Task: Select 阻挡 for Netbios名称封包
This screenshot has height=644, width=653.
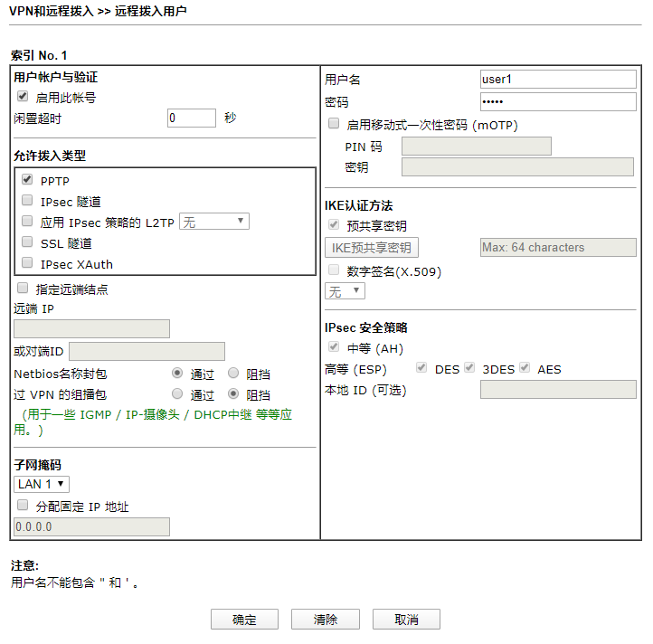Action: pyautogui.click(x=233, y=373)
